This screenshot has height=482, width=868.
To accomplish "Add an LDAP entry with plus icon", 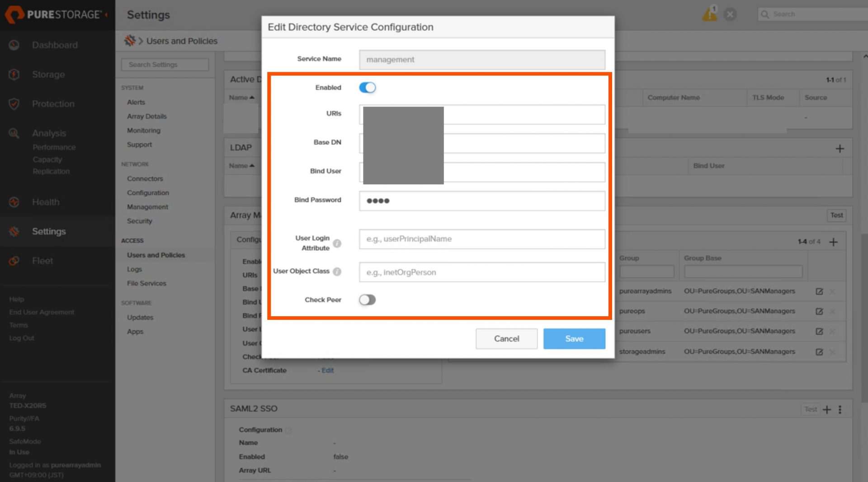I will pos(840,149).
